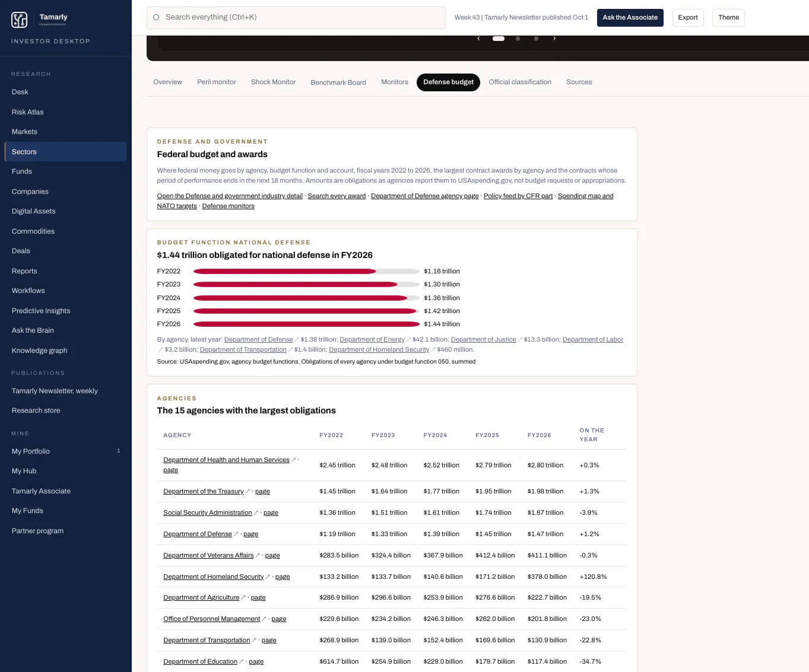Open Desk in the sidebar
Viewport: 809px width, 672px height.
(x=66, y=92)
